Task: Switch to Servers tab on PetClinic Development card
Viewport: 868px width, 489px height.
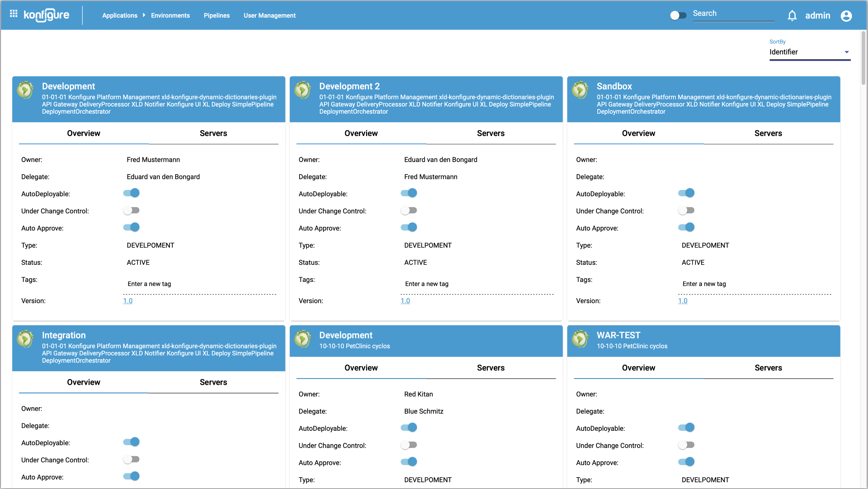Action: pyautogui.click(x=491, y=368)
